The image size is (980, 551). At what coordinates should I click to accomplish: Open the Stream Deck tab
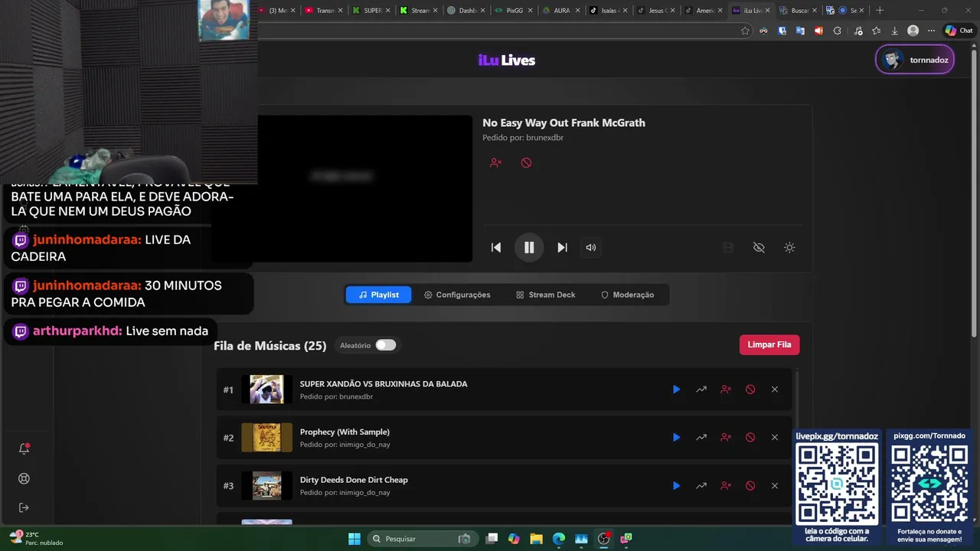tap(545, 295)
